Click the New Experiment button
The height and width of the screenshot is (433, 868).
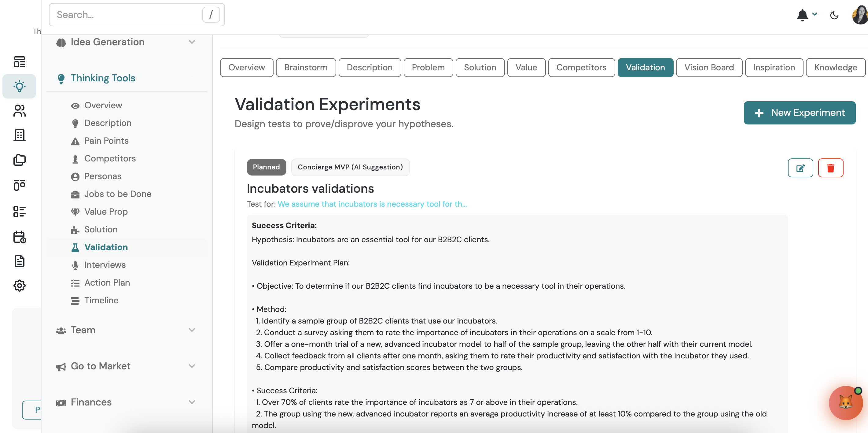799,113
